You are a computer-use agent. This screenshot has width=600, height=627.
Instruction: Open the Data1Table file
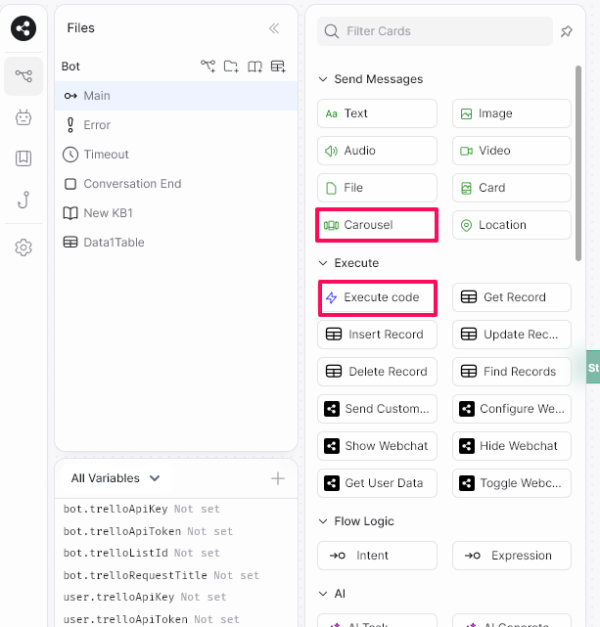click(x=113, y=242)
